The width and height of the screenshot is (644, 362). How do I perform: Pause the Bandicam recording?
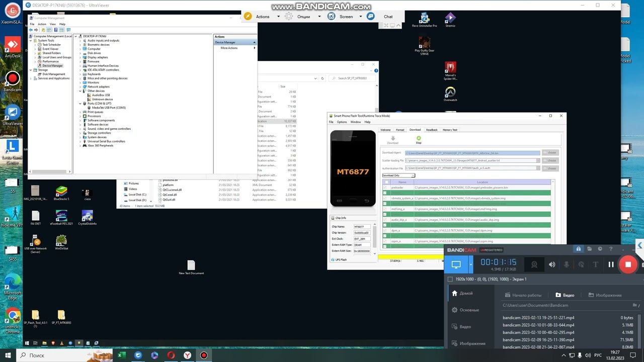tap(611, 264)
